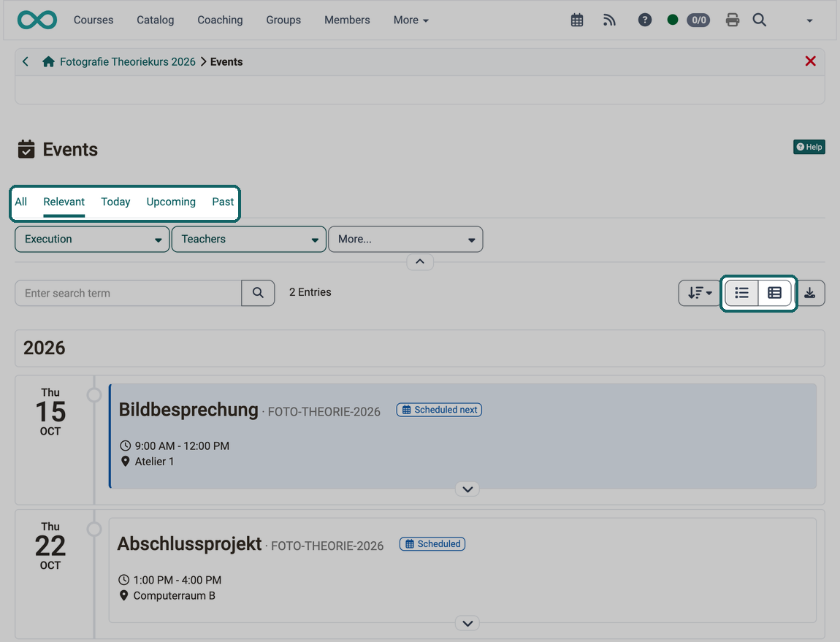Go back using the breadcrumb arrow

point(25,61)
